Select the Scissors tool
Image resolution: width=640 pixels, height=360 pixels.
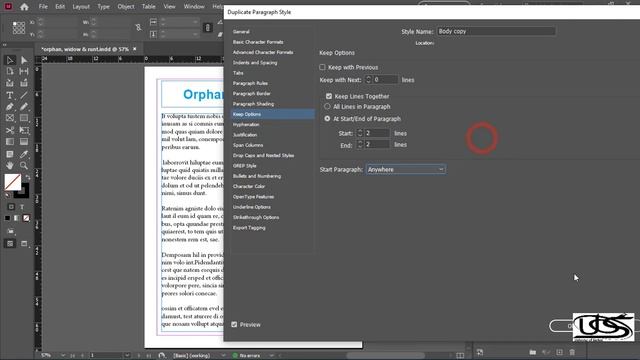click(10, 130)
